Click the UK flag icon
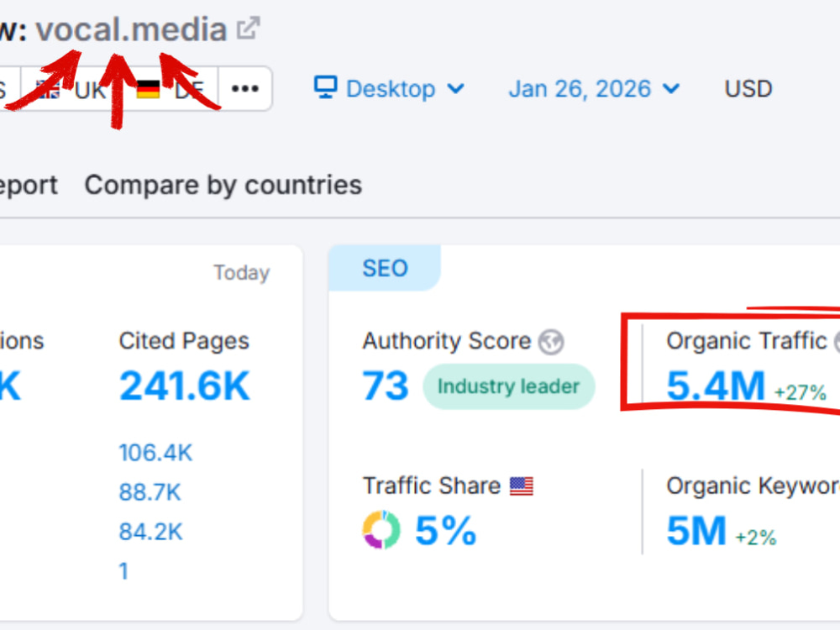Screen dimensions: 840x630 [x=48, y=89]
